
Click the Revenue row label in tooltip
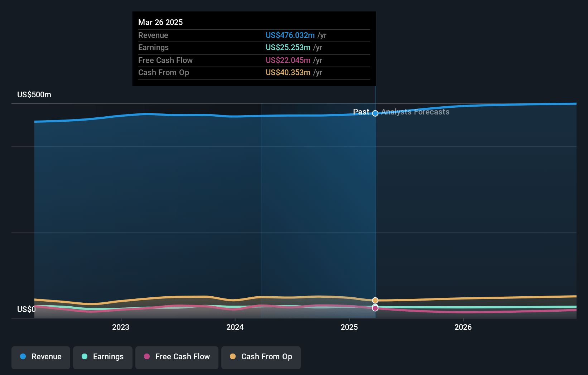point(153,35)
